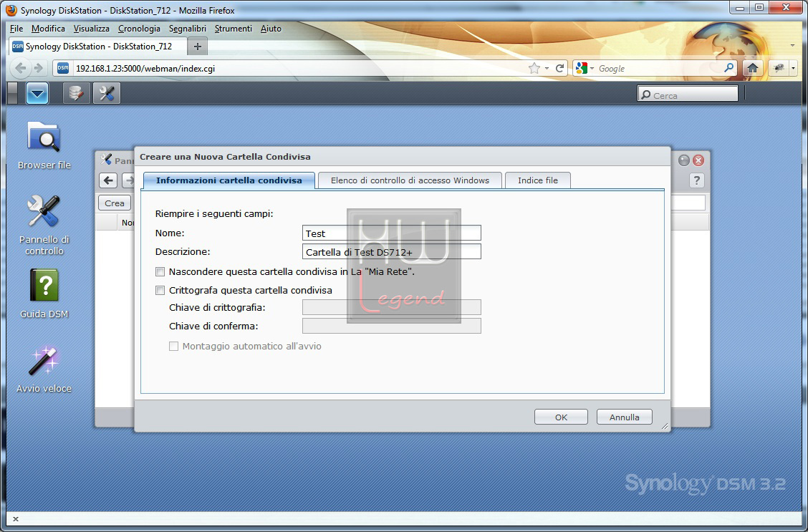Launch the Avvio veloce wizard icon
This screenshot has width=808, height=532.
[44, 369]
